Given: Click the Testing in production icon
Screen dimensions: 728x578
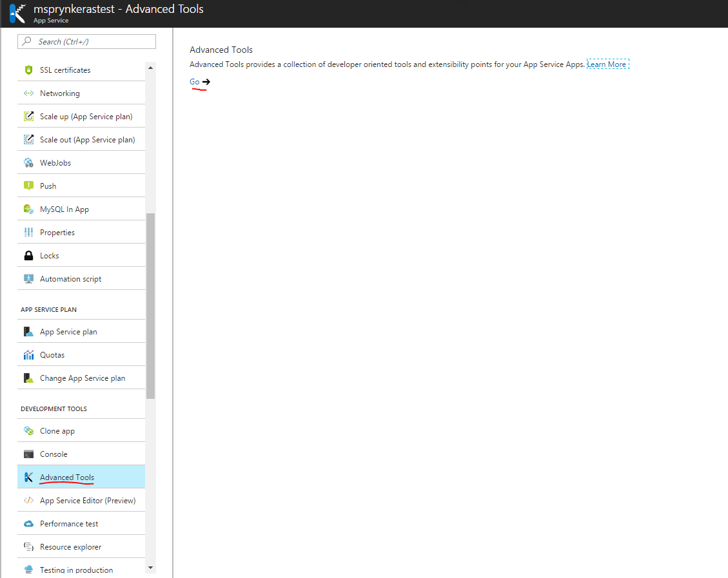Looking at the screenshot, I should tap(28, 570).
